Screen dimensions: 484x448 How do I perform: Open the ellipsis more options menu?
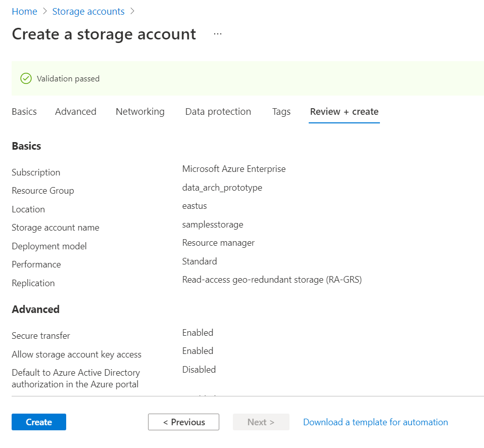218,34
